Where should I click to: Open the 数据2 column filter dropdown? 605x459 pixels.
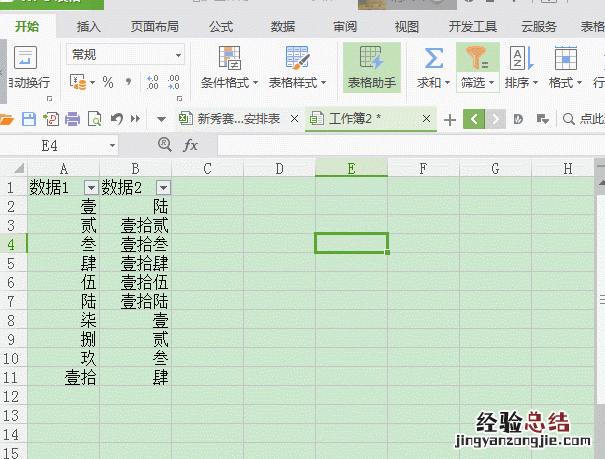(163, 188)
